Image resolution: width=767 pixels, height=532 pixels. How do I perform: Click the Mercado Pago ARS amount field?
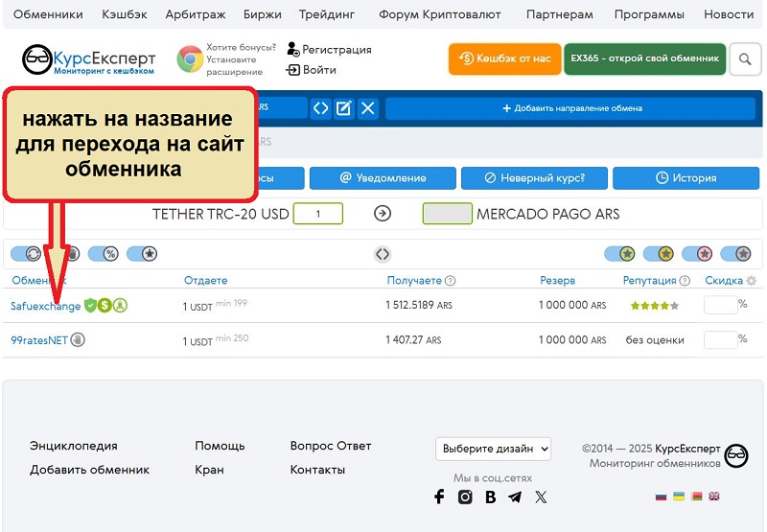[447, 214]
